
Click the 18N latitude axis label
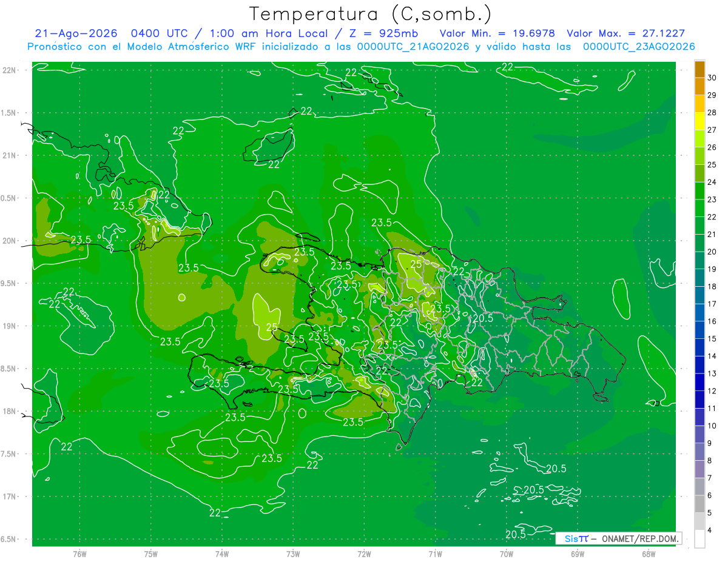(x=10, y=411)
